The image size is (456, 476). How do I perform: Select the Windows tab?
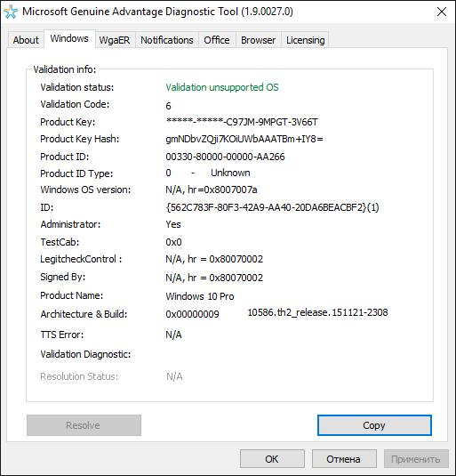pyautogui.click(x=69, y=38)
